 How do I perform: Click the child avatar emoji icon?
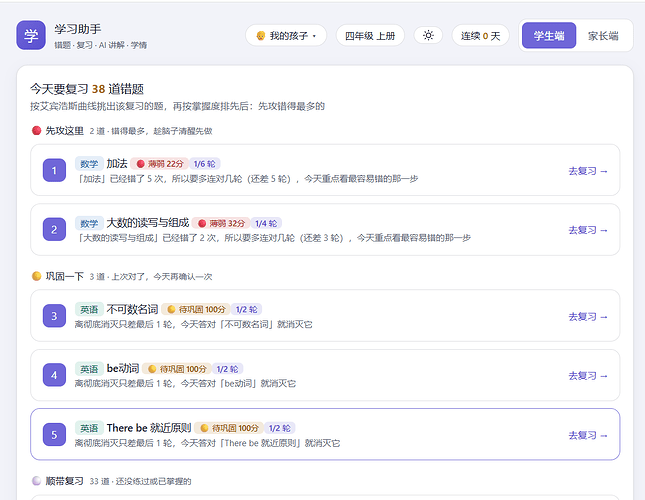point(261,36)
